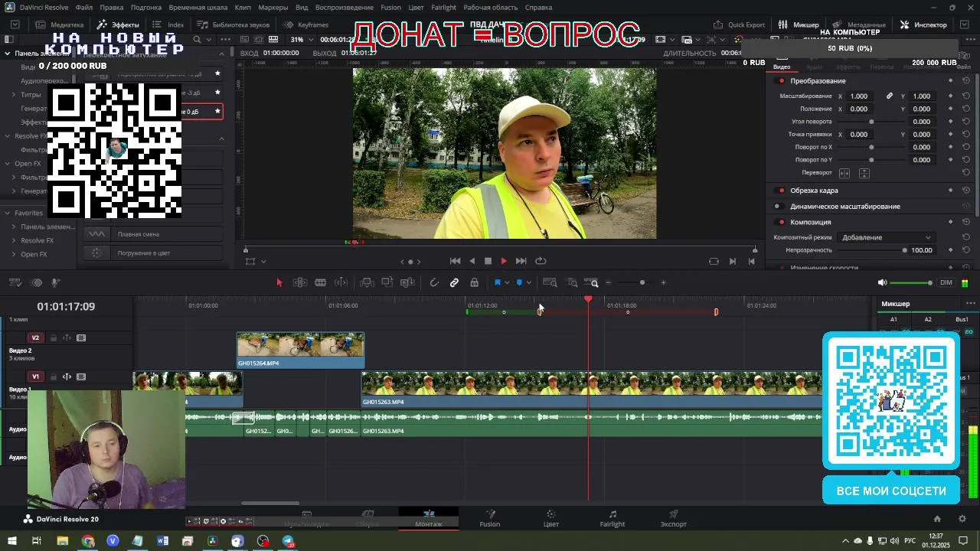Toggle the scale X/Y link icon
The height and width of the screenshot is (551, 980).
(x=890, y=96)
